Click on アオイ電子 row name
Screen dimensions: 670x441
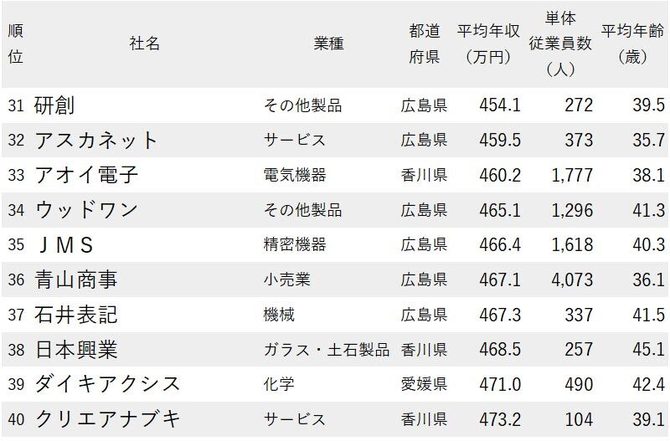point(86,175)
